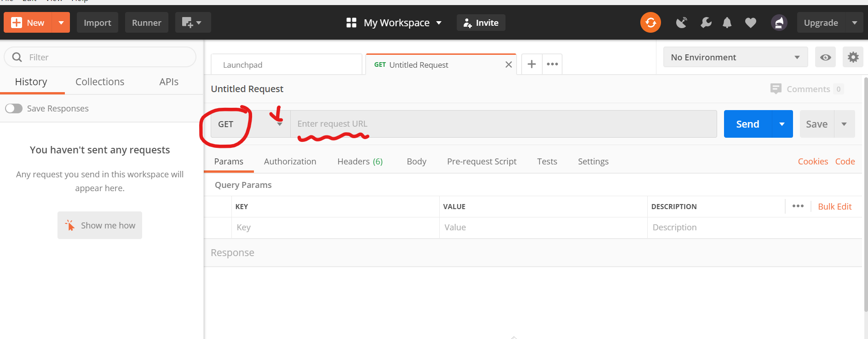
Task: Click the New button plus icon
Action: pyautogui.click(x=17, y=23)
